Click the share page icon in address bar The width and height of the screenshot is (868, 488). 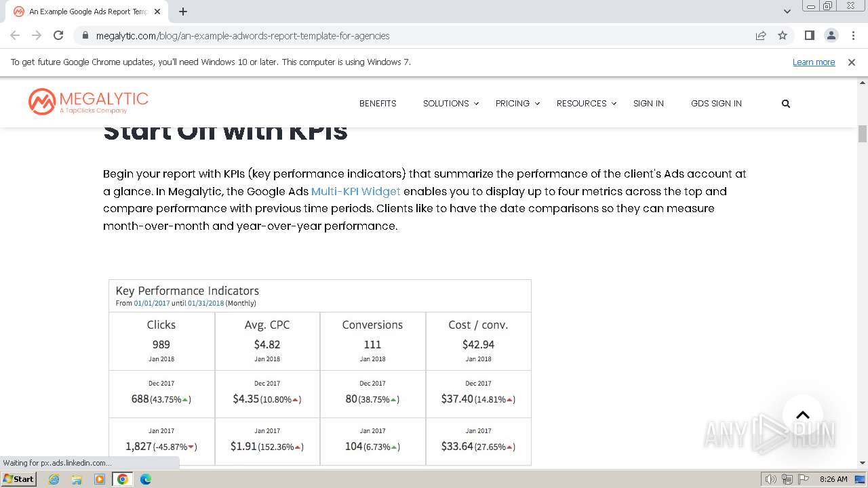pyautogui.click(x=761, y=35)
